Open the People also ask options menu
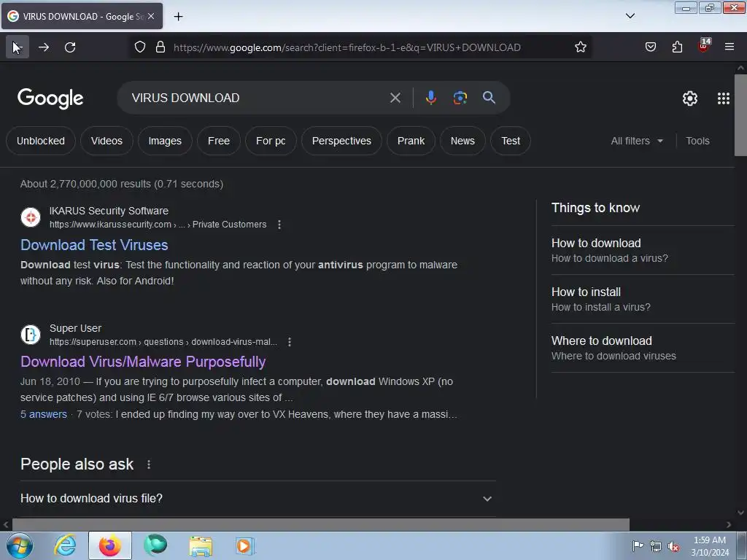Screen dimensions: 747x560 pyautogui.click(x=149, y=464)
